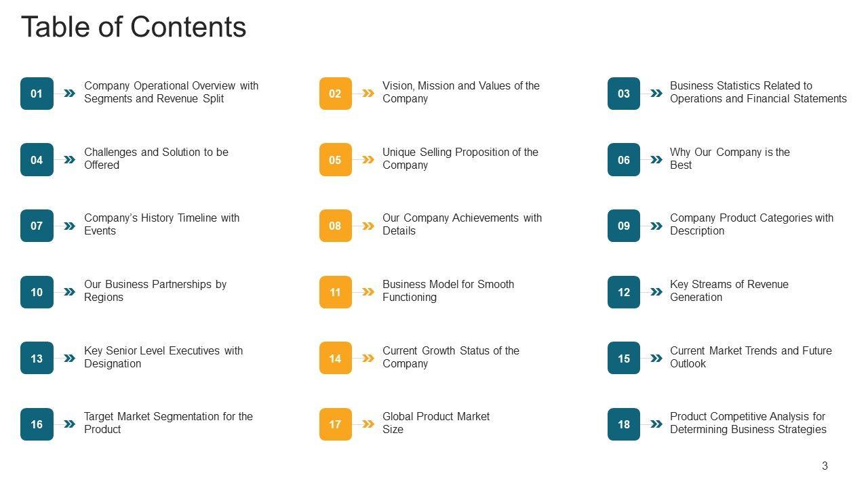Viewport: 868px width, 488px height.
Task: Select the orange 11 number badge
Action: coord(335,292)
